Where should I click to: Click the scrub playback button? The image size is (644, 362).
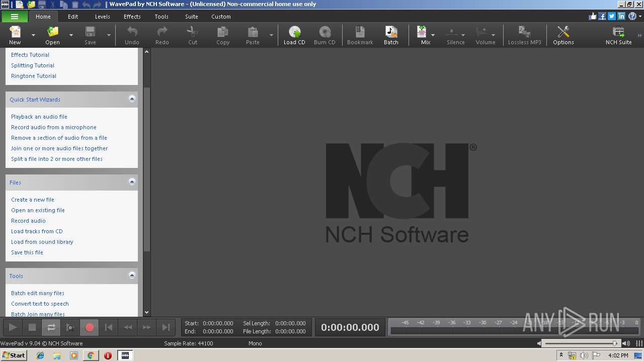(70, 327)
